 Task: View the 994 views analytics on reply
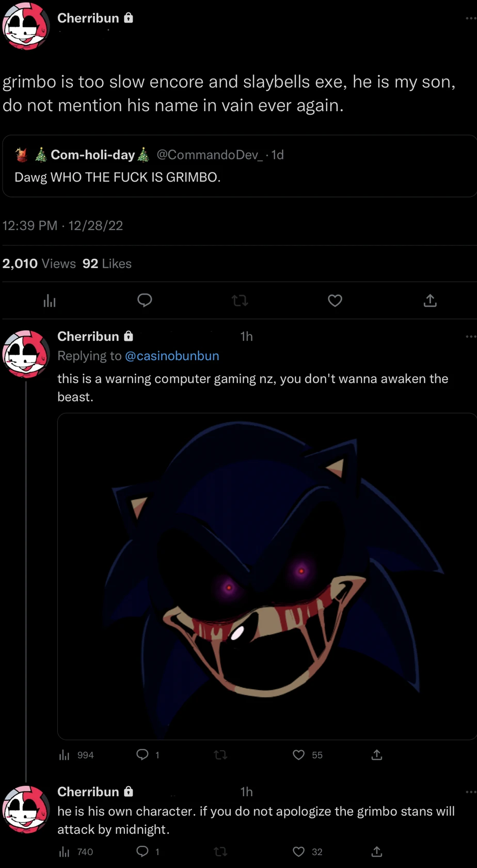point(76,755)
